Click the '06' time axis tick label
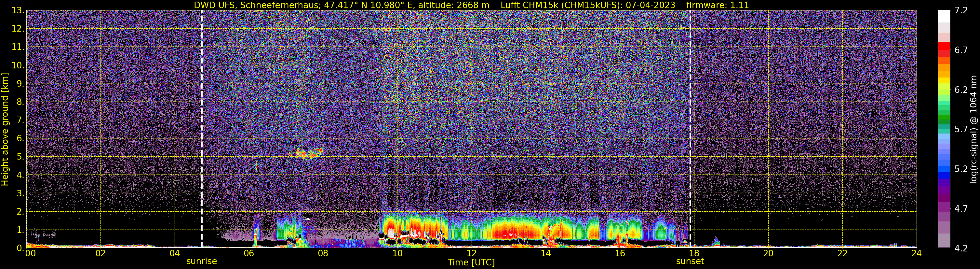The height and width of the screenshot is (269, 980). (x=249, y=253)
